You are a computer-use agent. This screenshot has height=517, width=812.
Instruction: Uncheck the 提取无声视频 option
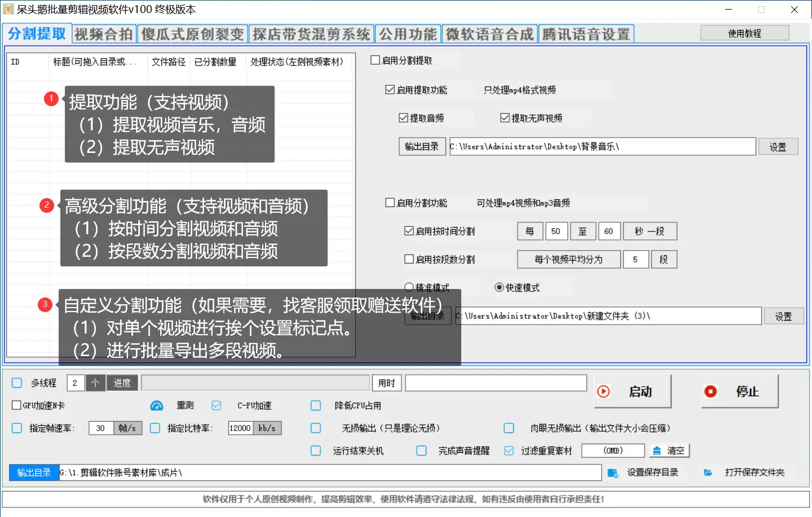tap(504, 117)
